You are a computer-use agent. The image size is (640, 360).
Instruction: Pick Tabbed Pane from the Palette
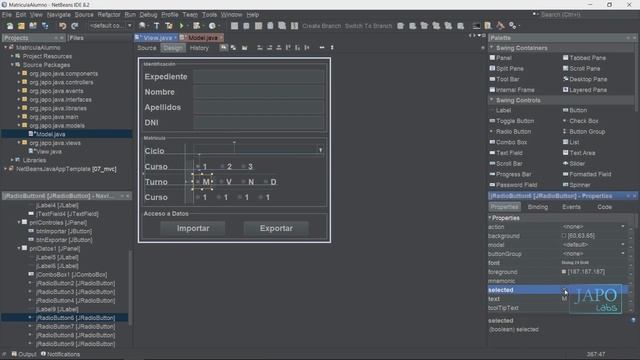(x=584, y=58)
